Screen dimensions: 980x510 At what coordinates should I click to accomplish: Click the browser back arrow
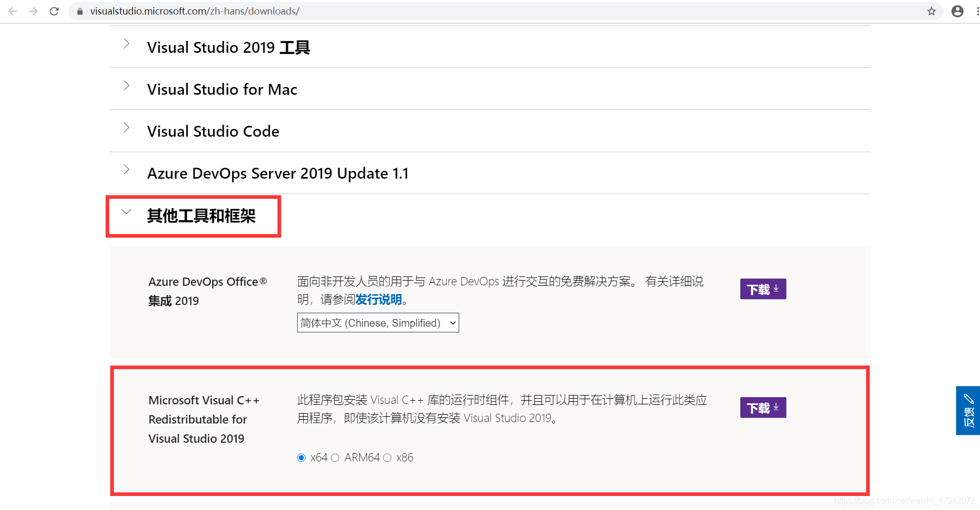click(12, 11)
